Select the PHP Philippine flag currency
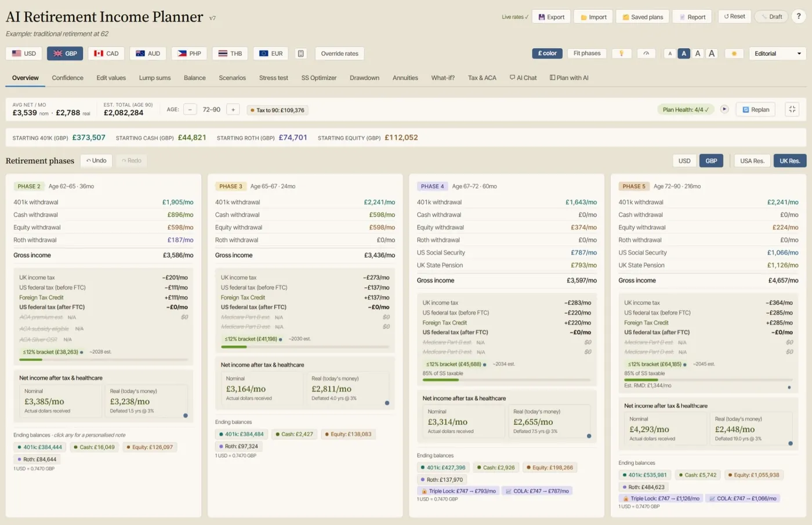The height and width of the screenshot is (525, 812). point(189,53)
